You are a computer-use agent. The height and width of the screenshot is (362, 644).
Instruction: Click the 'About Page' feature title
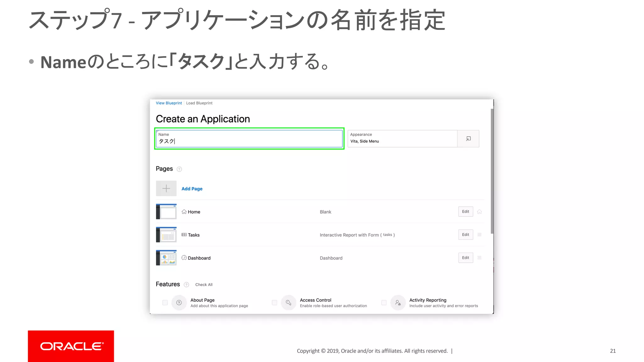click(x=203, y=300)
